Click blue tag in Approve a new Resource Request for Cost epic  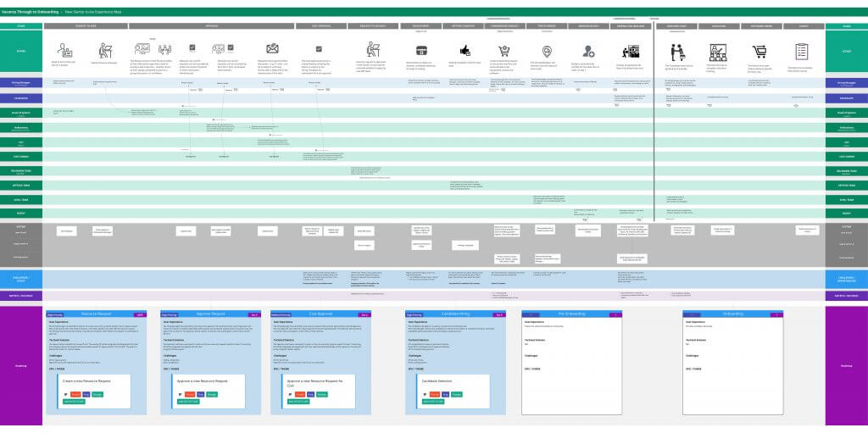pos(311,394)
